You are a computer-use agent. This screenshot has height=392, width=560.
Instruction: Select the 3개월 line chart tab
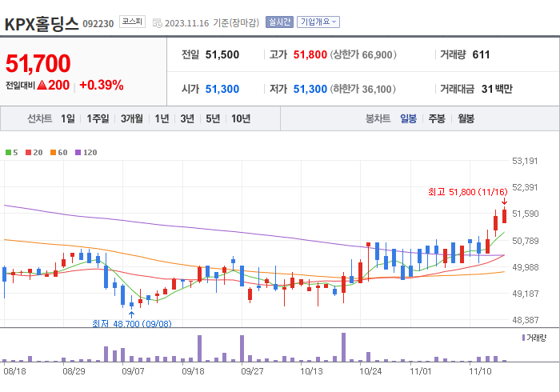coord(132,118)
